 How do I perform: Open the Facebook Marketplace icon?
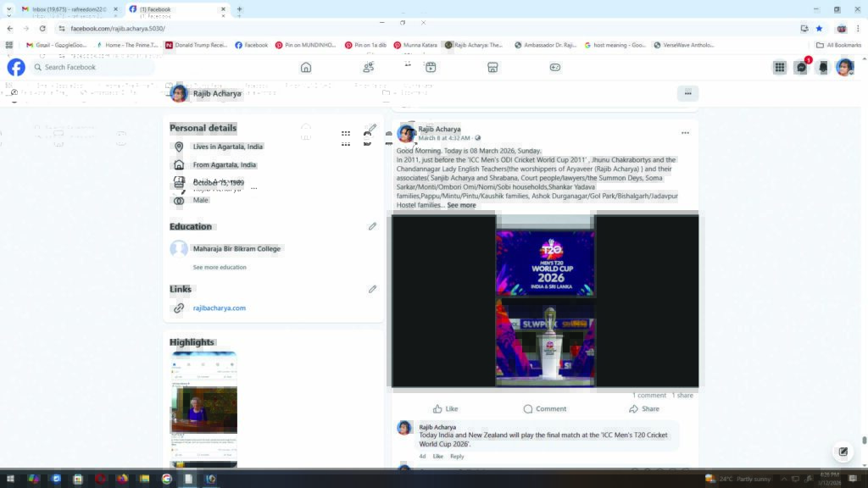[x=492, y=68]
